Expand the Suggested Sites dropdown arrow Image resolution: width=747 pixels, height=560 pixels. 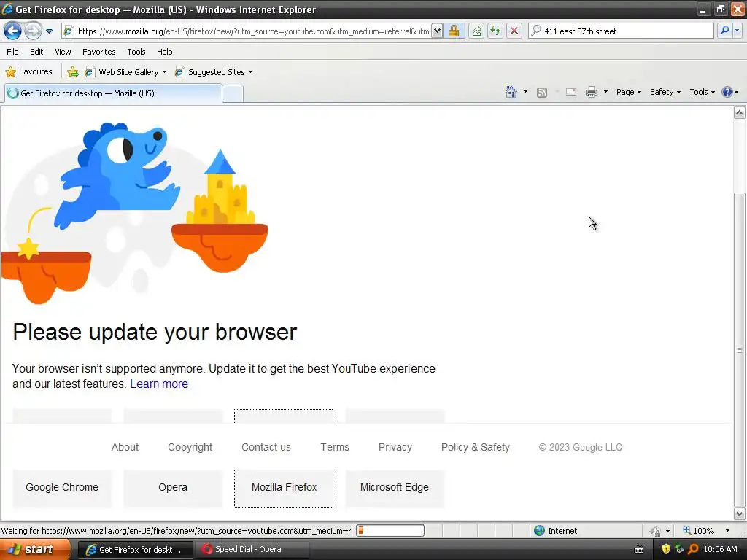(x=251, y=72)
